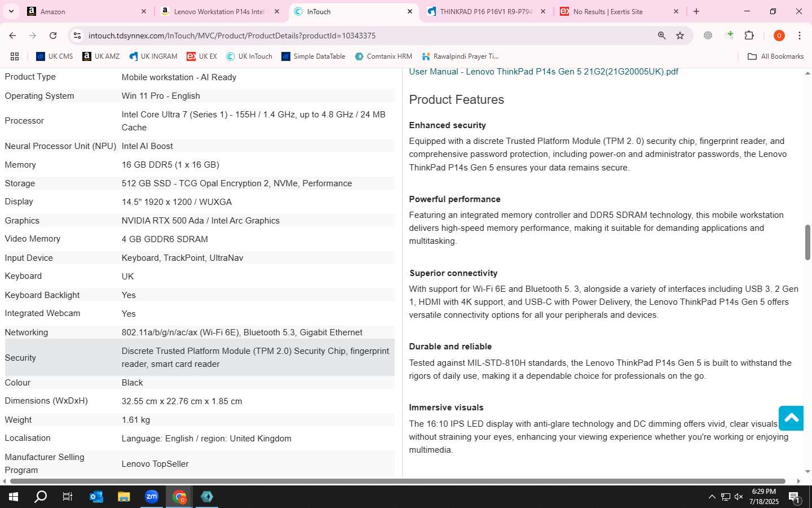Open the zoom magnifier icon
Viewport: 812px width, 508px height.
click(x=661, y=36)
